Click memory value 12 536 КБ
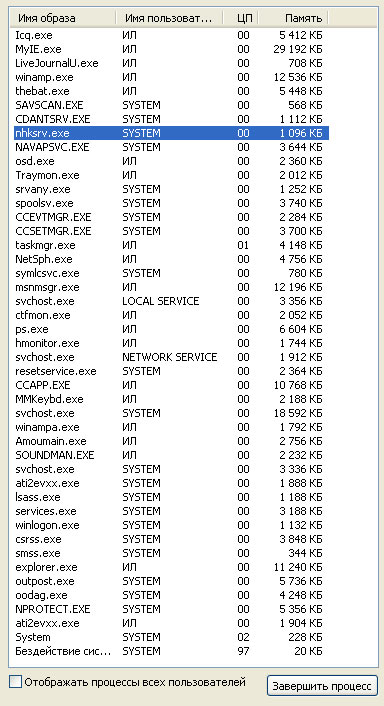 coord(298,77)
